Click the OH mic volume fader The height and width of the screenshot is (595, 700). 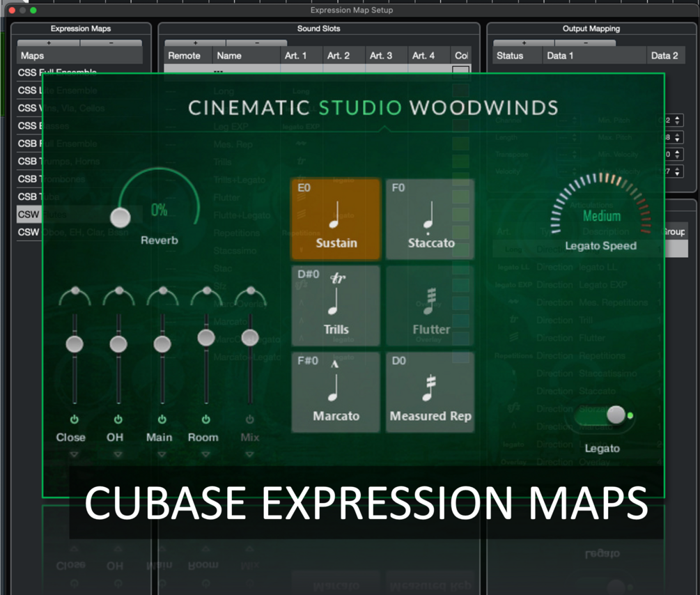click(x=118, y=344)
